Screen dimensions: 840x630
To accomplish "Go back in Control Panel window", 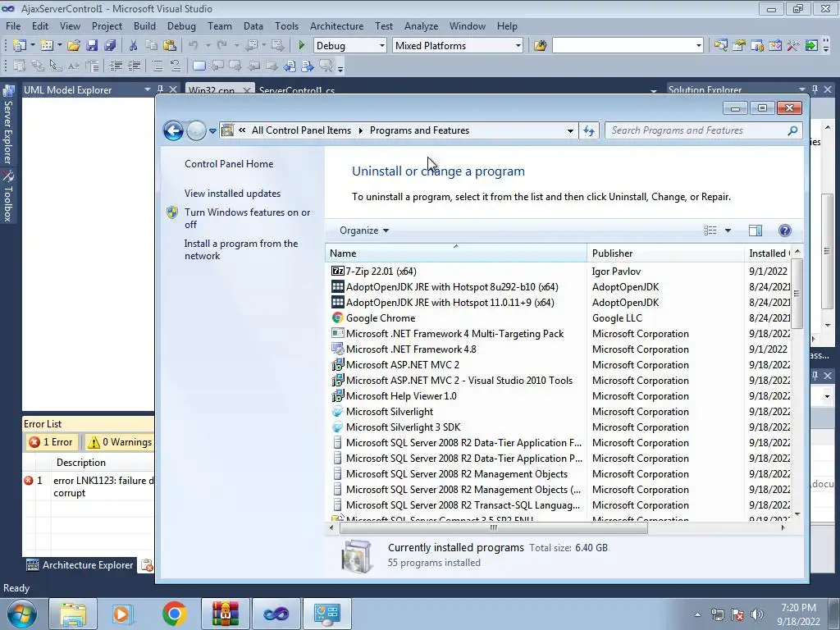I will [173, 130].
